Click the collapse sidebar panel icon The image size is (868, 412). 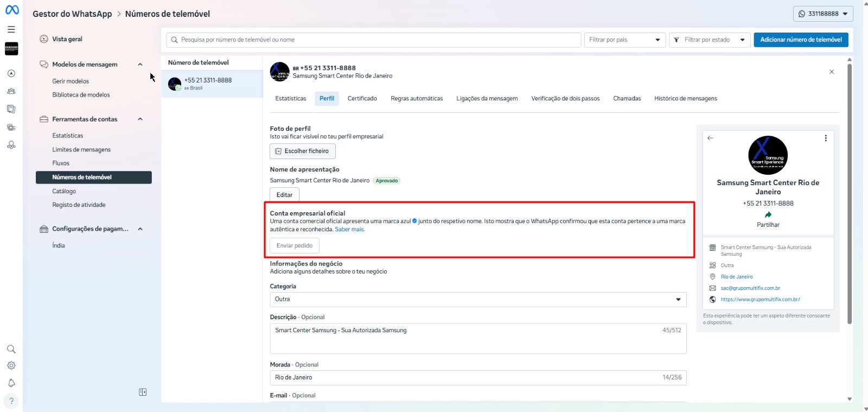click(143, 392)
